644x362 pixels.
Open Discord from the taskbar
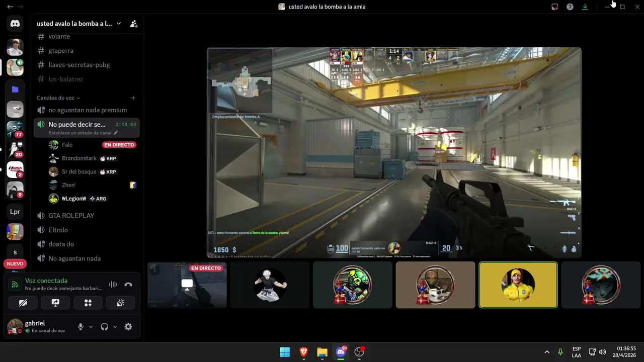point(341,352)
